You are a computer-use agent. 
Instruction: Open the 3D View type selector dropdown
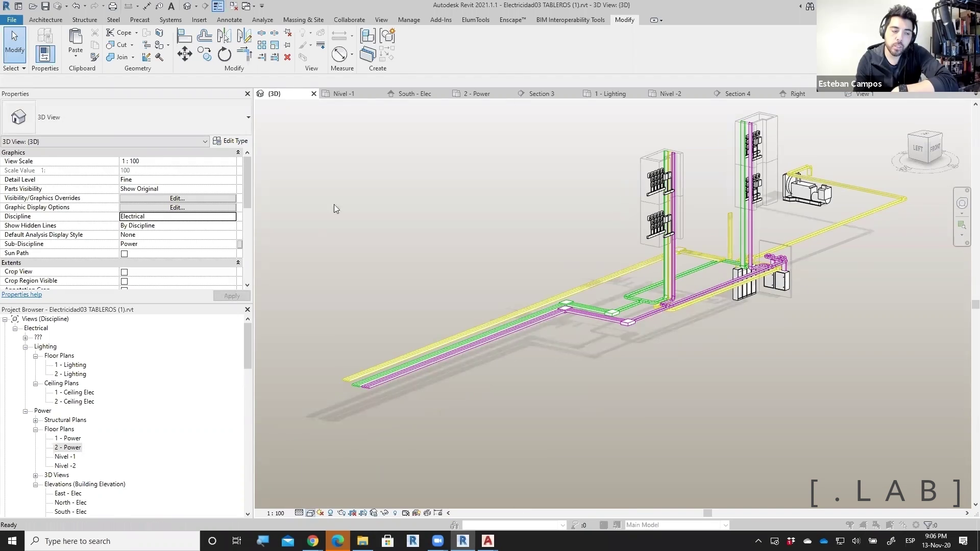[x=248, y=117]
